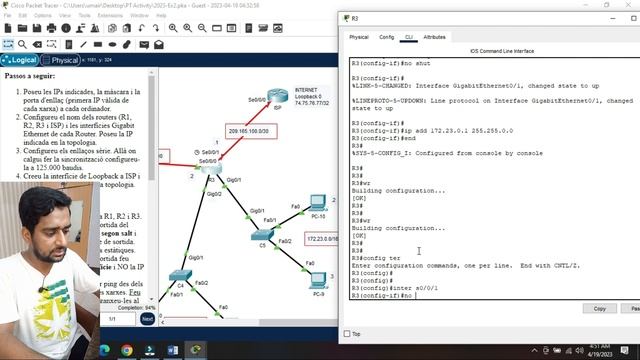This screenshot has width=640, height=360.
Task: Click Next in the instructions panel
Action: 147,319
